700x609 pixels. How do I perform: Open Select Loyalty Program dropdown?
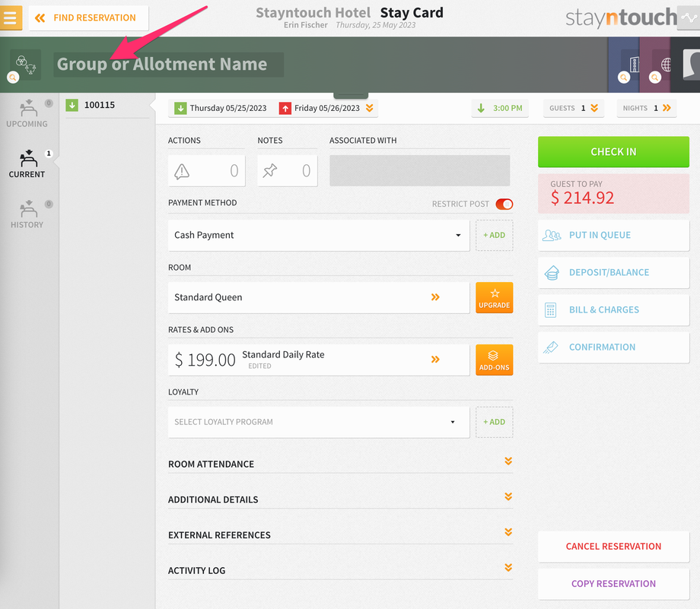point(319,422)
